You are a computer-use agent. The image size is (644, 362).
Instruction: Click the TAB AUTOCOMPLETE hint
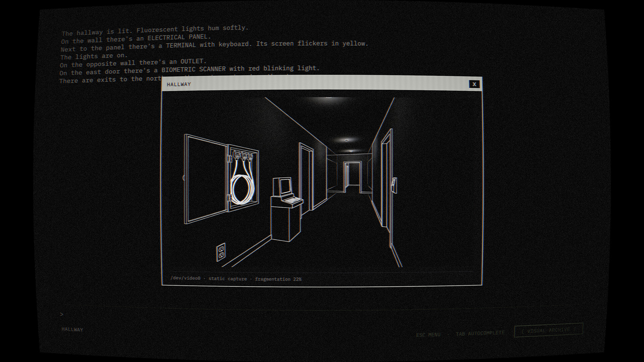(480, 333)
